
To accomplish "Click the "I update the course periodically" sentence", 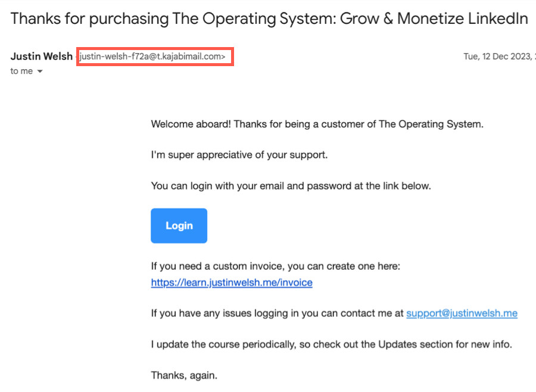I will (332, 344).
